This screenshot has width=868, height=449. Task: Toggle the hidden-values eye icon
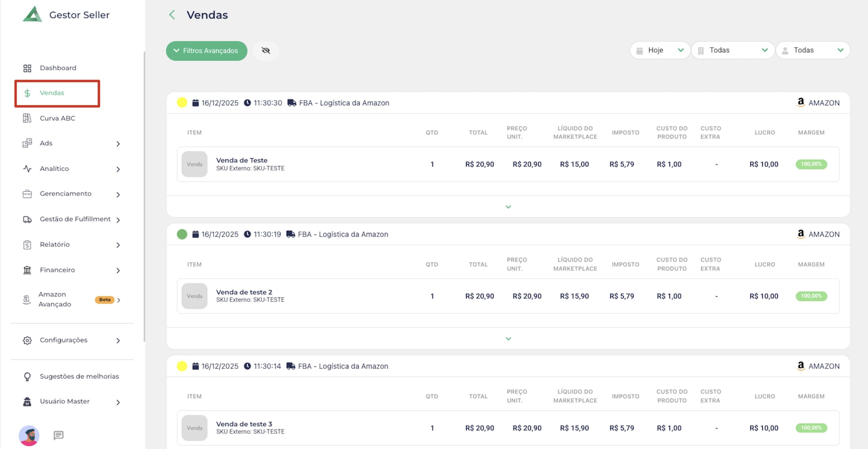[x=266, y=51]
